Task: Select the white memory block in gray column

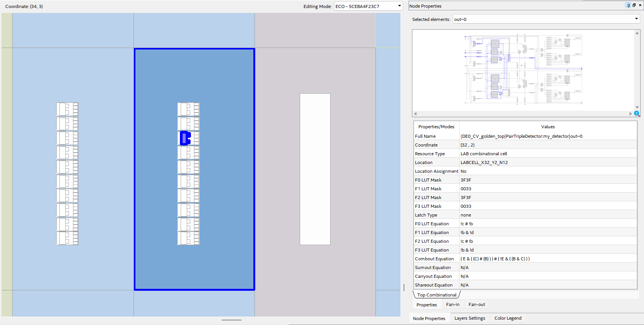Action: [315, 169]
